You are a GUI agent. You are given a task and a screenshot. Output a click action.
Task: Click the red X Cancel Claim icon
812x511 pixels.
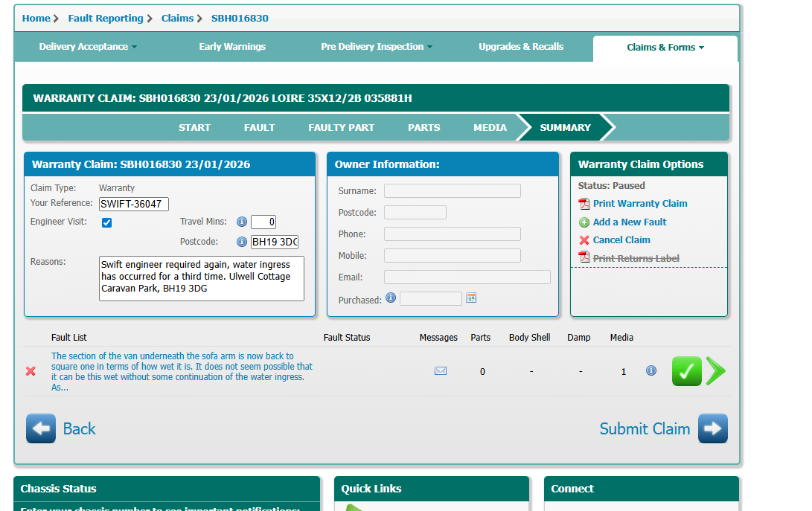584,240
